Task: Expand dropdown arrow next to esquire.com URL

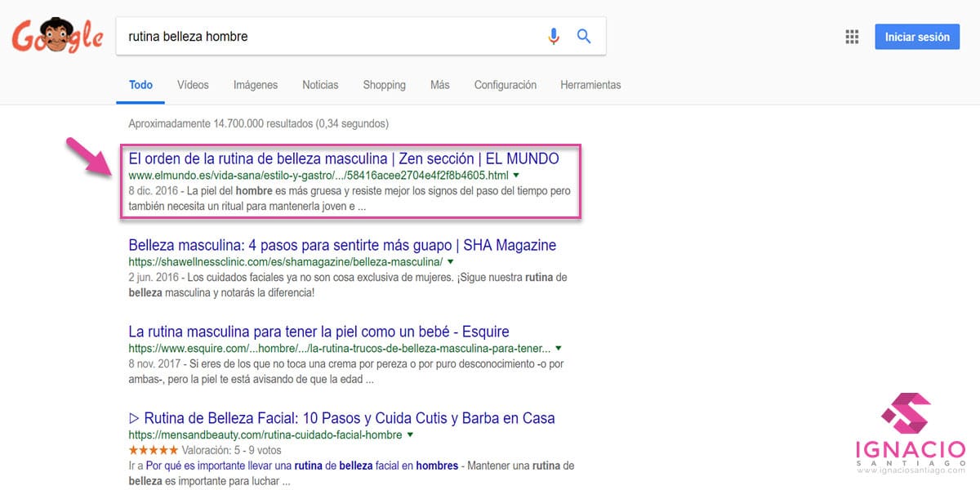Action: click(x=557, y=349)
